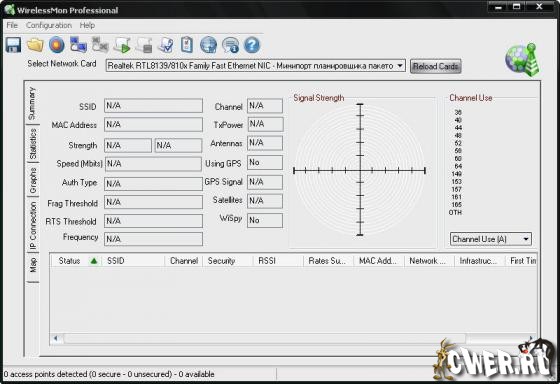Click the WirelessMon title bar app icon
This screenshot has width=560, height=384.
[9, 9]
